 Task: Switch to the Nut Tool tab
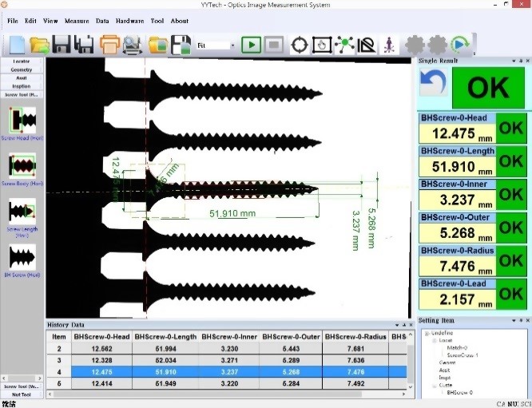pyautogui.click(x=22, y=394)
